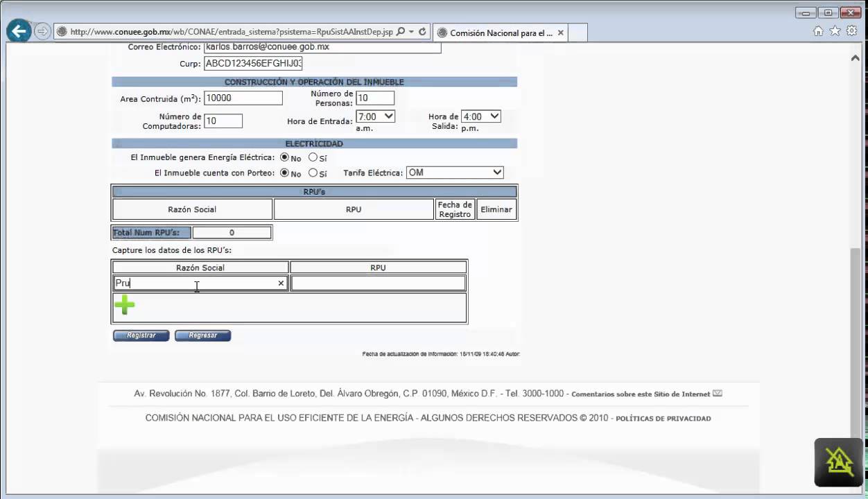Screen dimensions: 868x499
Task: Click the search magnifier in address bar
Action: point(401,32)
